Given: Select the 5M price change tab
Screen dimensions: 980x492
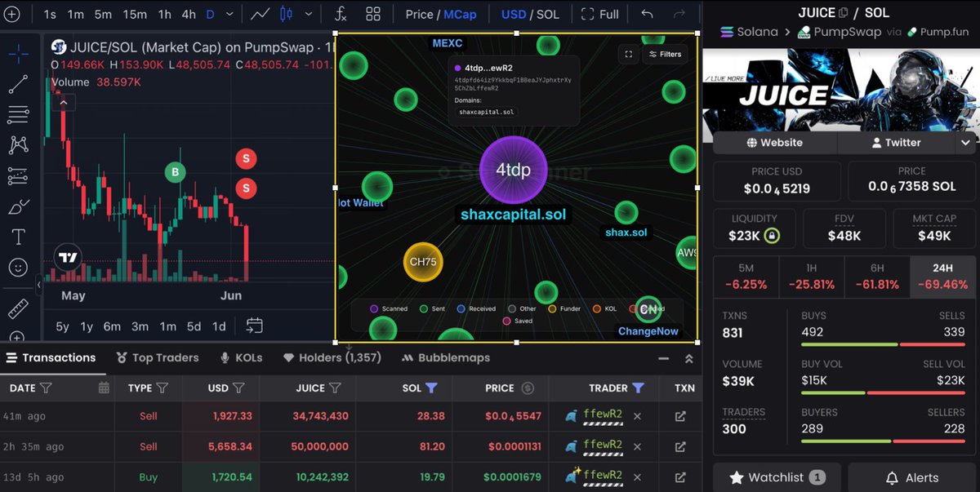Looking at the screenshot, I should [x=746, y=277].
